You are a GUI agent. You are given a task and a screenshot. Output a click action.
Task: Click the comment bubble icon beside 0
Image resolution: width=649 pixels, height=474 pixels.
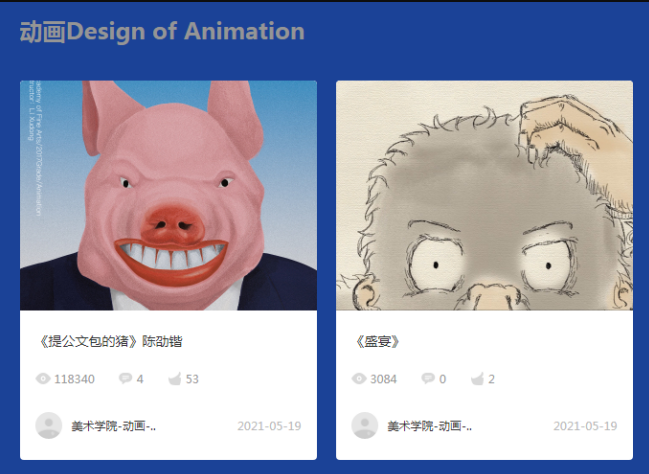click(428, 378)
